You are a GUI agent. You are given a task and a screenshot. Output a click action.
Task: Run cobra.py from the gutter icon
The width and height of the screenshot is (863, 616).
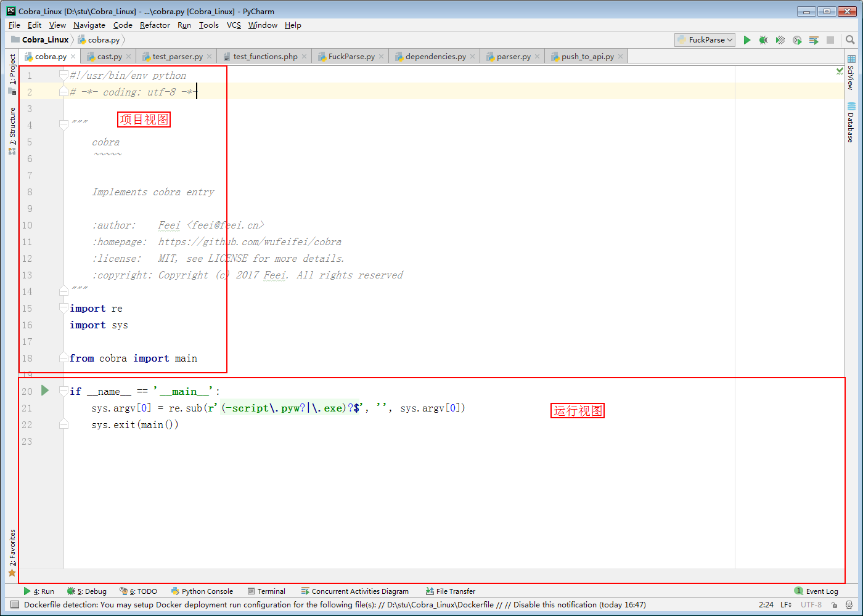44,390
